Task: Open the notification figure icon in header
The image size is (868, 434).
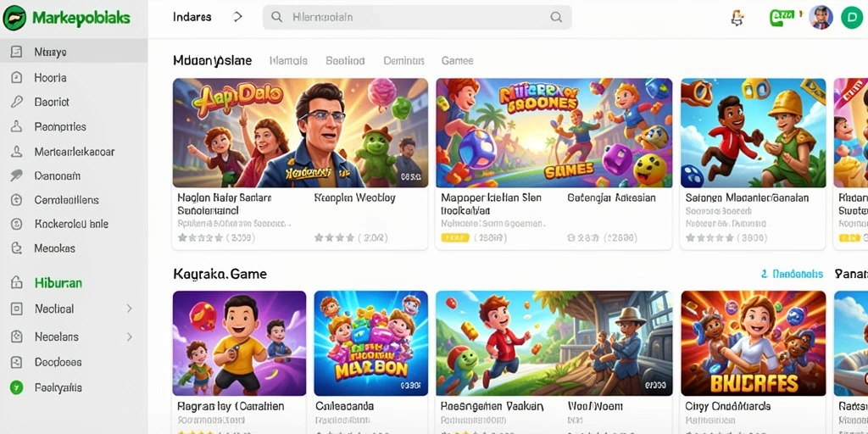Action: tap(737, 18)
